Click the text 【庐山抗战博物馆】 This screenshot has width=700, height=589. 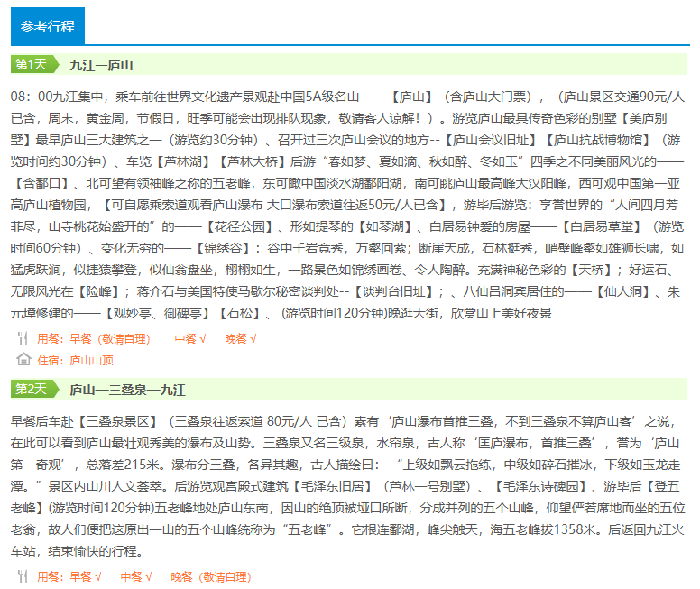click(x=598, y=140)
